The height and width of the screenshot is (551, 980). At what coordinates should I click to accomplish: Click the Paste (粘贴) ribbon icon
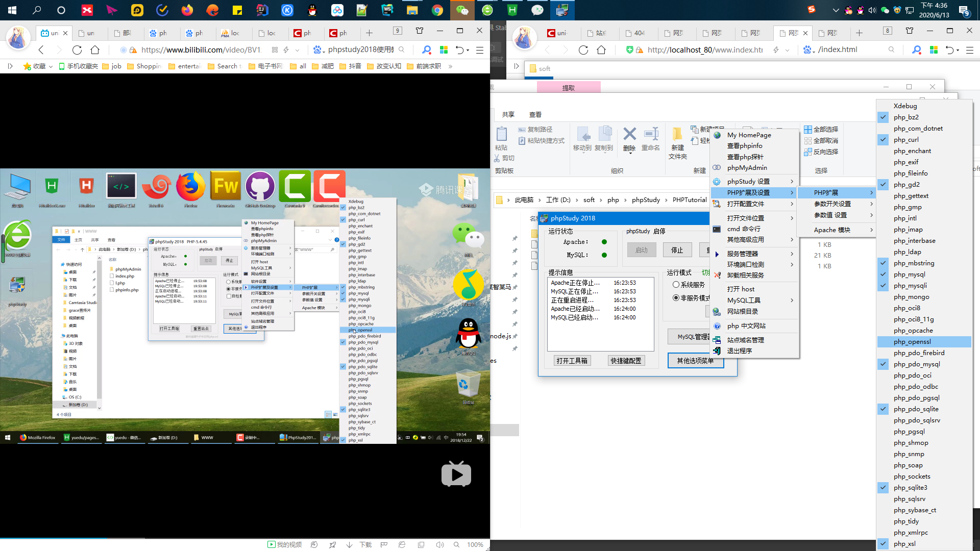(501, 139)
